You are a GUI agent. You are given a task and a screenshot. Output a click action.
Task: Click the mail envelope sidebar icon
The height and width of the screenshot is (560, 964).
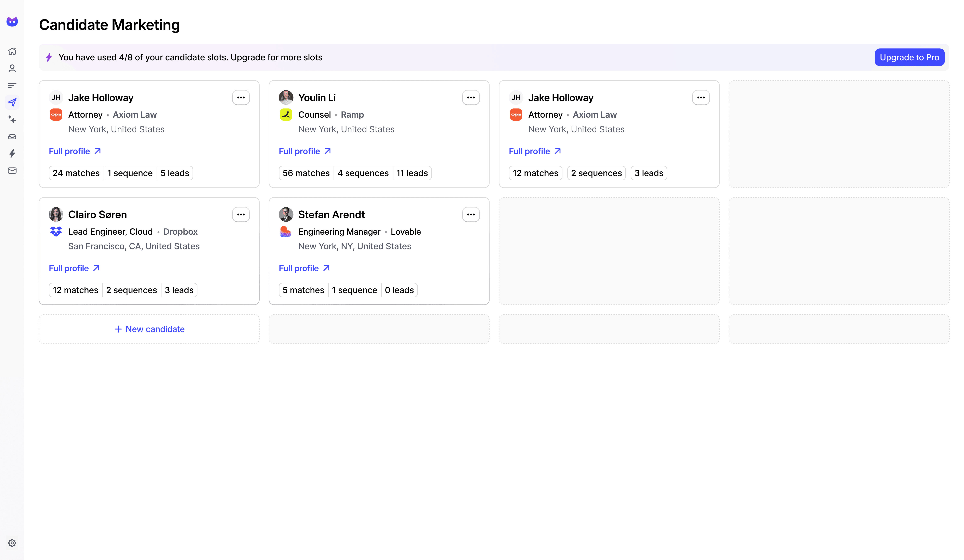pos(12,171)
